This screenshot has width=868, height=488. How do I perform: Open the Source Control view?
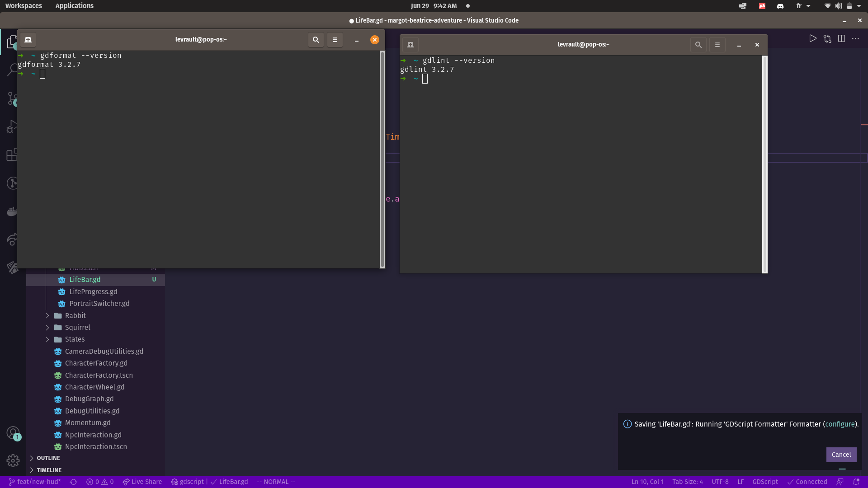(12, 99)
